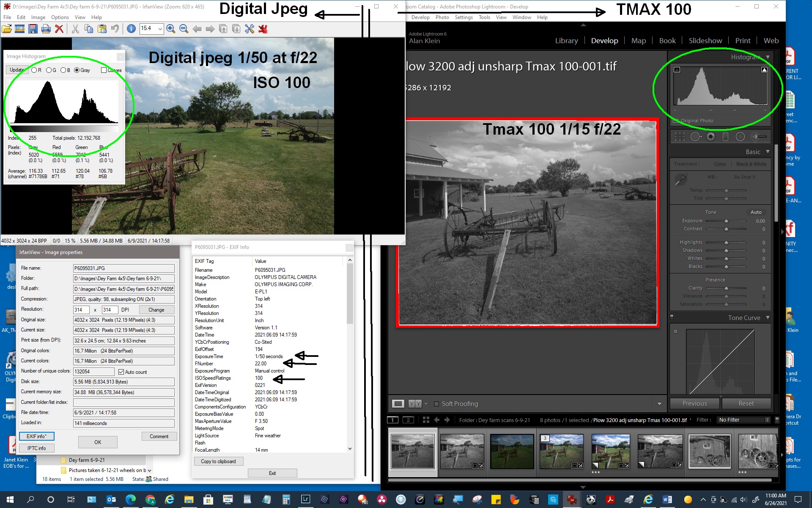Select G channel radio in histogram

coord(49,70)
